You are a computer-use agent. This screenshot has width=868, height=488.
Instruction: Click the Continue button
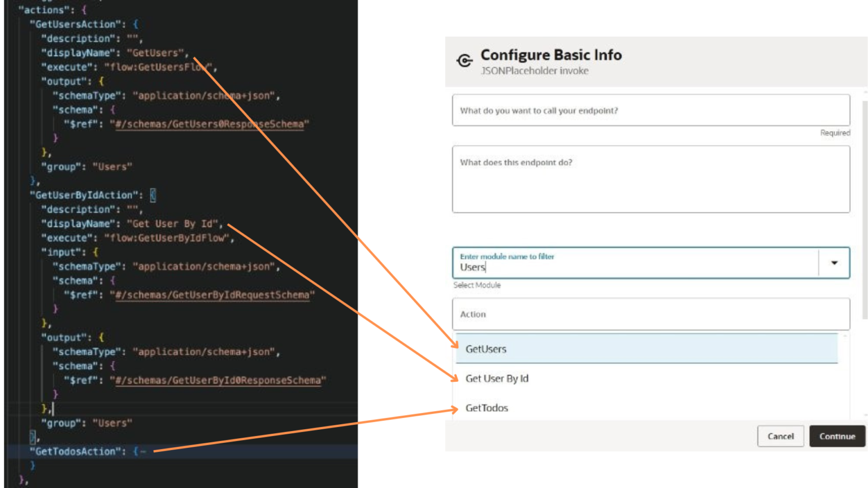click(x=837, y=436)
